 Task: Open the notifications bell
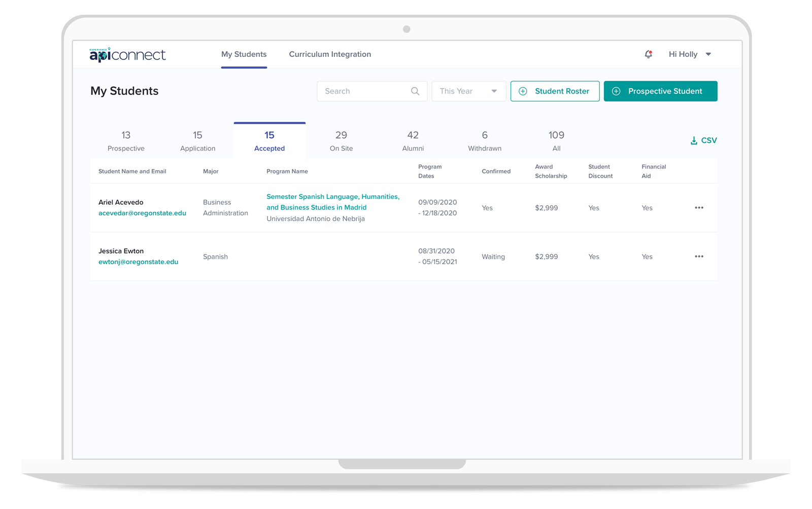[x=648, y=54]
